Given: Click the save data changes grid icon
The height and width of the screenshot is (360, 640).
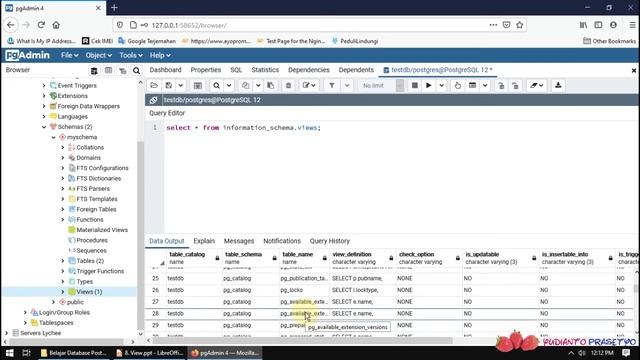Looking at the screenshot, I should tap(198, 85).
